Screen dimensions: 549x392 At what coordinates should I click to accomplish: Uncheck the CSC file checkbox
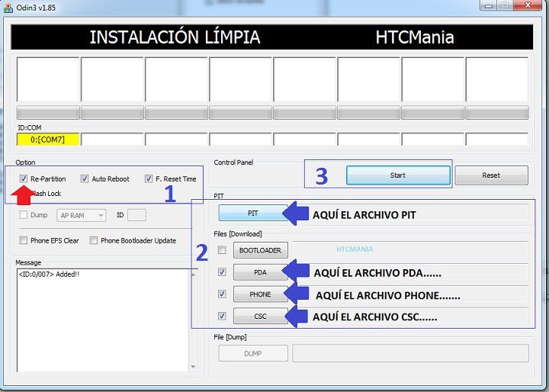click(x=222, y=316)
